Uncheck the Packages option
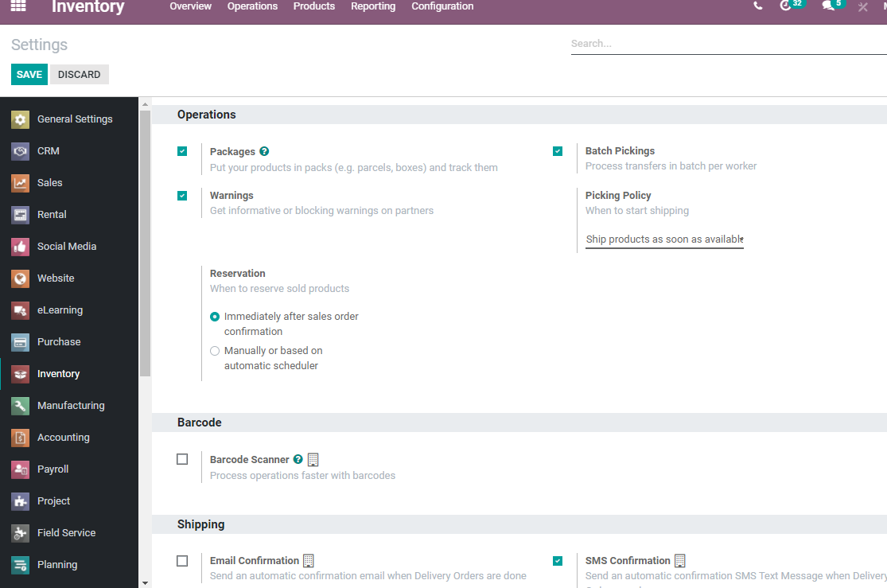Image resolution: width=887 pixels, height=588 pixels. pyautogui.click(x=182, y=150)
